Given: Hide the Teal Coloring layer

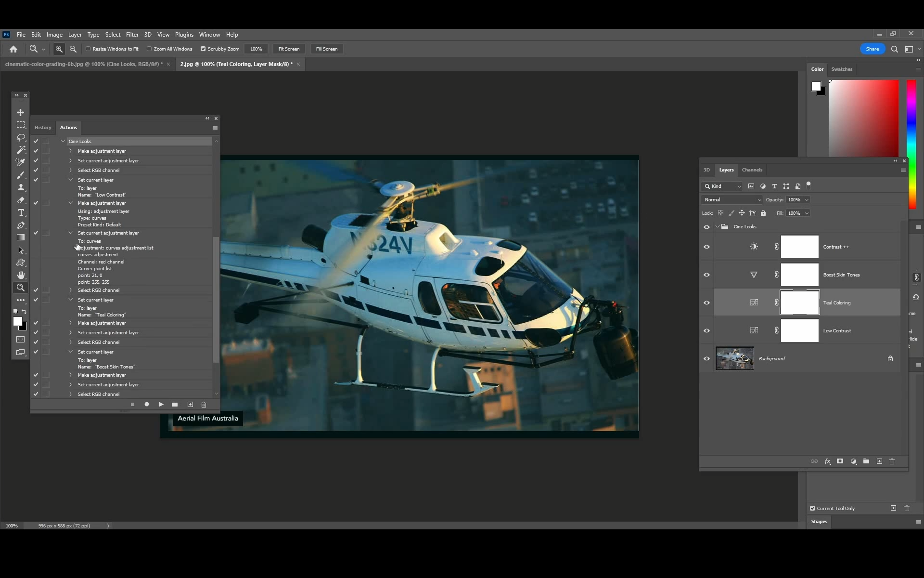Looking at the screenshot, I should 706,303.
